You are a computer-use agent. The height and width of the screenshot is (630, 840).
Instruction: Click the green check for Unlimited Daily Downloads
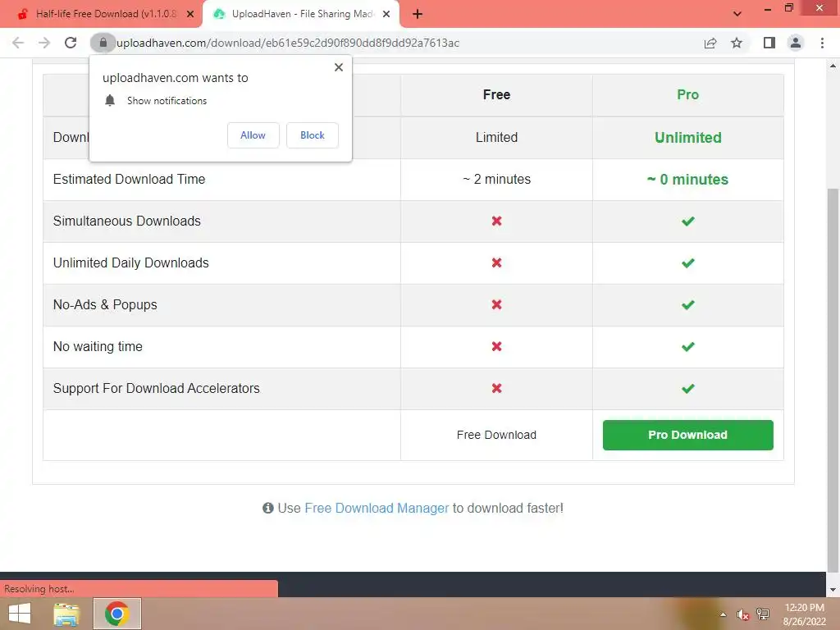[x=688, y=262]
